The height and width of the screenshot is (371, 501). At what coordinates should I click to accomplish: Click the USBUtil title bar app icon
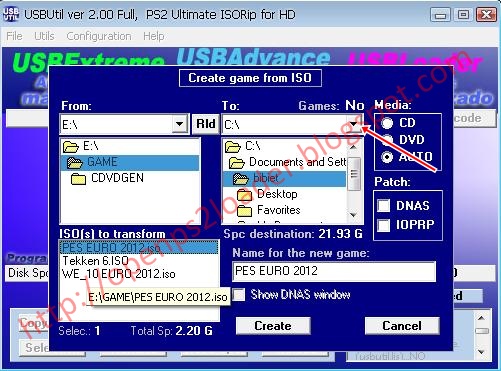10,14
